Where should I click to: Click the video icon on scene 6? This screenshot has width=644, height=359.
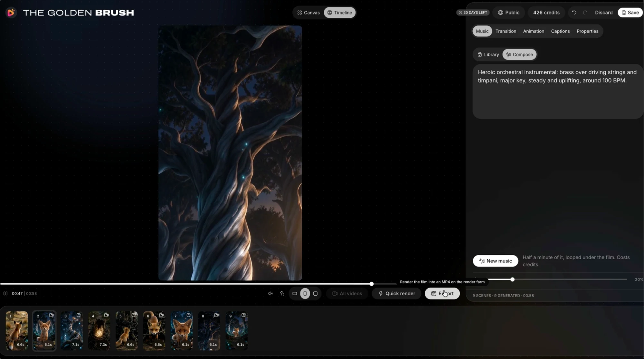[161, 315]
